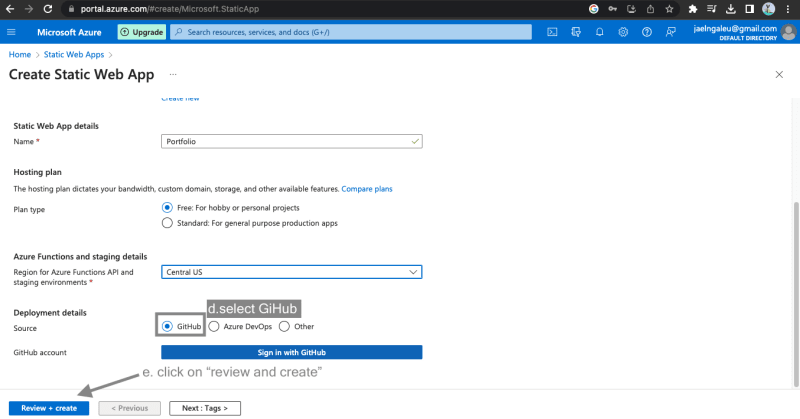Open the ellipsis menu beside the page title

(173, 75)
